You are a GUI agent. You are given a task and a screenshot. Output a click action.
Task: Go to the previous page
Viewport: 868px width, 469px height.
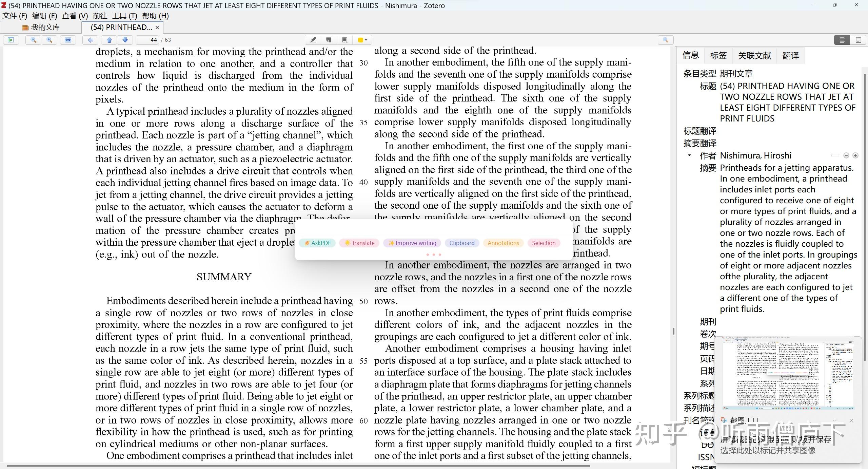109,40
